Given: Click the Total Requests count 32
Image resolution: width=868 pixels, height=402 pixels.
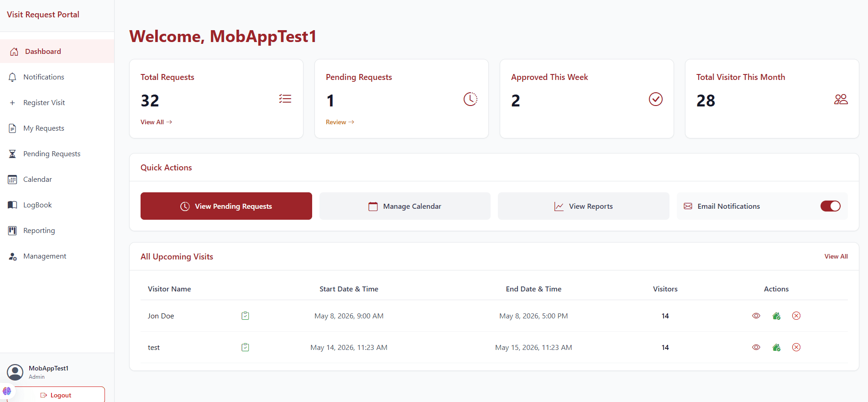Looking at the screenshot, I should click(x=150, y=100).
